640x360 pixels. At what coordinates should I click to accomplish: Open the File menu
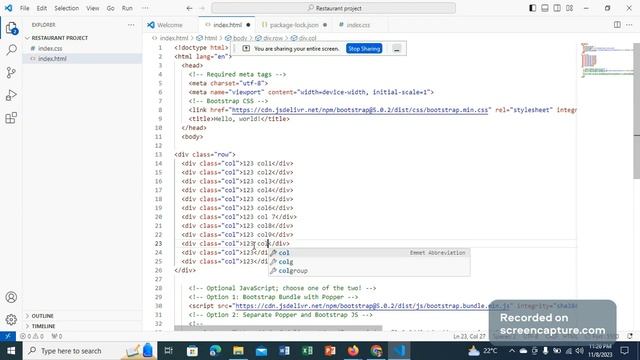(x=24, y=8)
